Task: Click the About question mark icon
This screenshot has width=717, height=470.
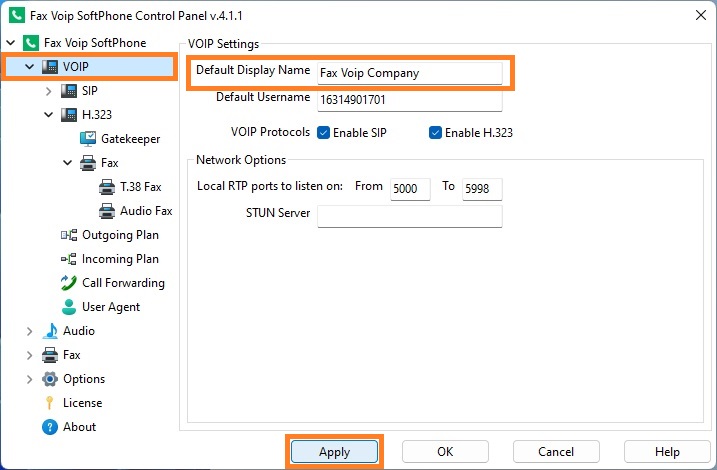Action: pos(50,427)
